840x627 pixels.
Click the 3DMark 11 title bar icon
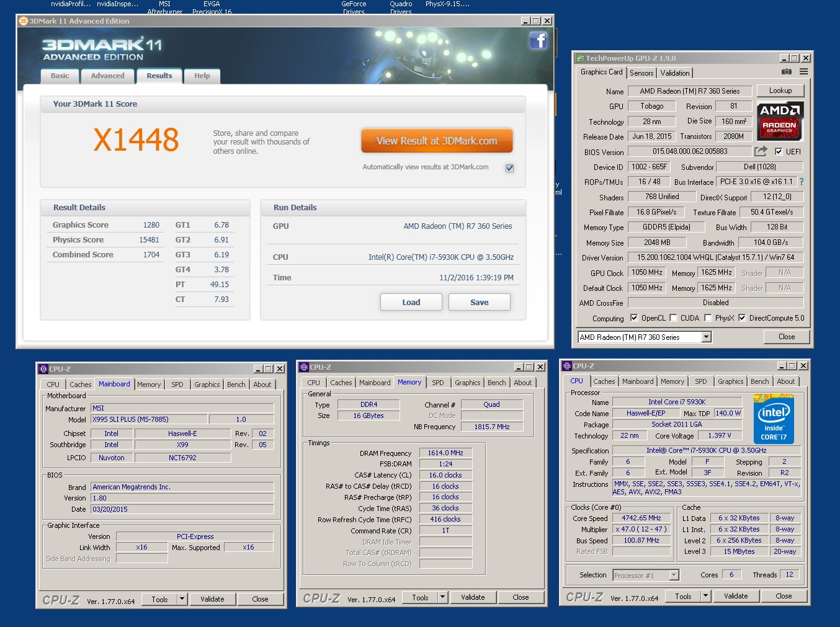[24, 20]
